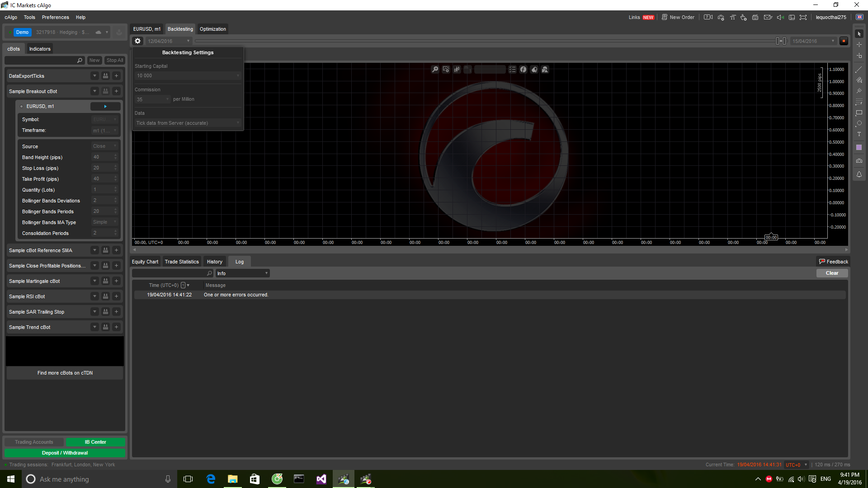Change chart type with candlestick icon
868x488 pixels.
pos(457,70)
